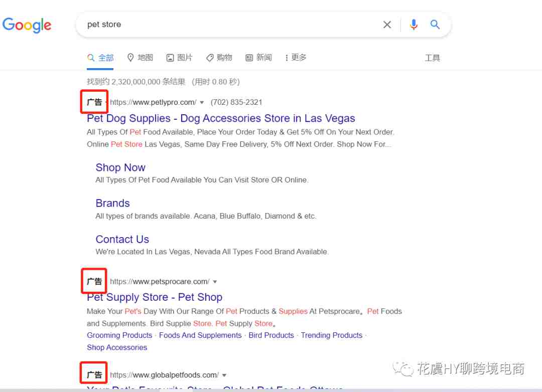
Task: Open Pet Dog Supplies Las Vegas result
Action: tap(221, 118)
